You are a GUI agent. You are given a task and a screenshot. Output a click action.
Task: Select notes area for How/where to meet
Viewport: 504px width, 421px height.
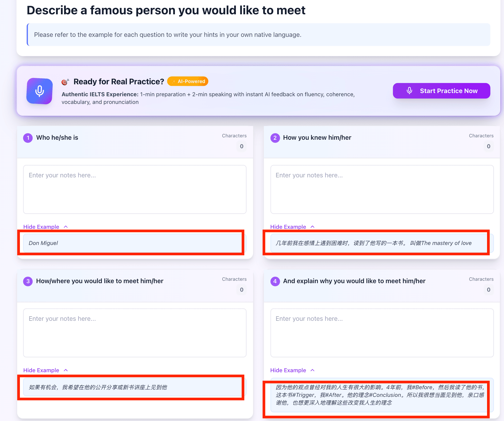click(x=135, y=333)
